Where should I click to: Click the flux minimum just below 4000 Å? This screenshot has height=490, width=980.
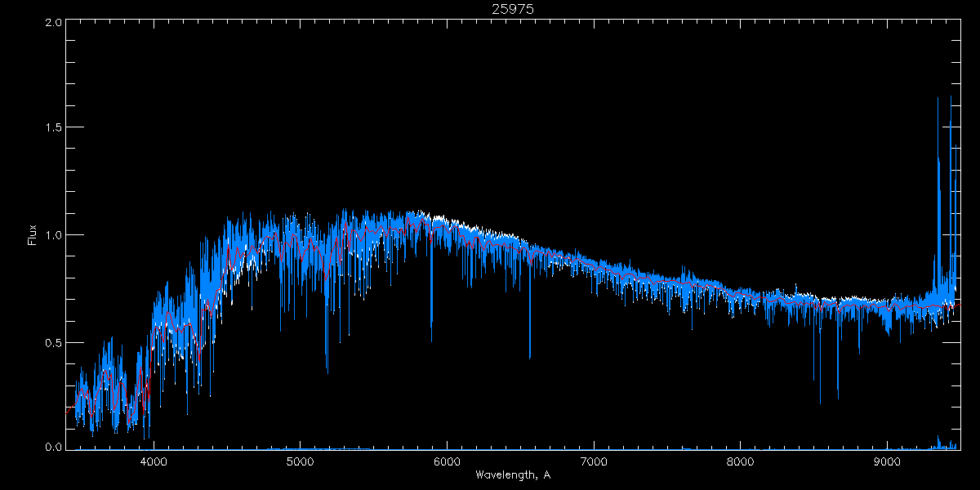pos(148,433)
